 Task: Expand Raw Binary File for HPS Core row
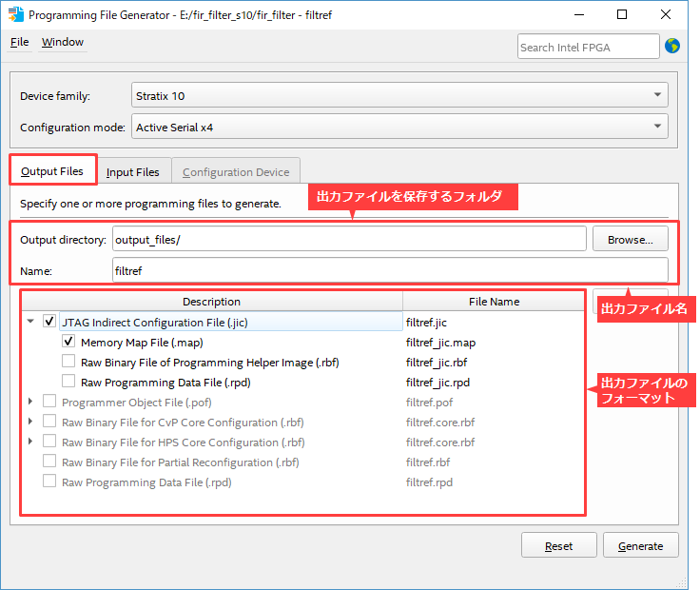31,442
